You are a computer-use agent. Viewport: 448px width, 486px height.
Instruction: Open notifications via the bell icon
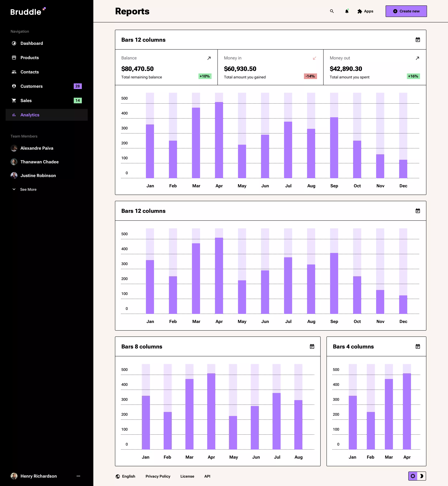(347, 11)
